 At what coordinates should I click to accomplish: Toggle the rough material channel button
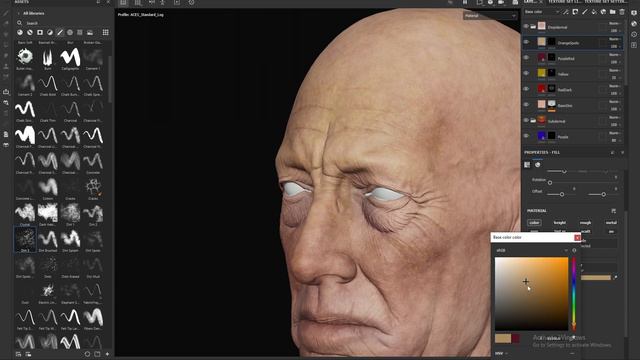[x=585, y=222]
